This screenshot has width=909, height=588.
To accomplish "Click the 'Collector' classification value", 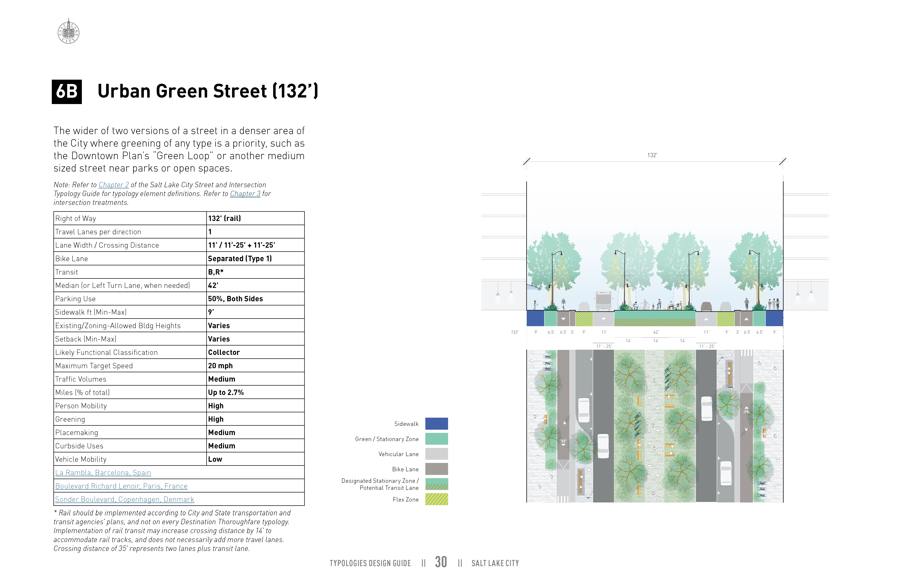I will tap(224, 352).
